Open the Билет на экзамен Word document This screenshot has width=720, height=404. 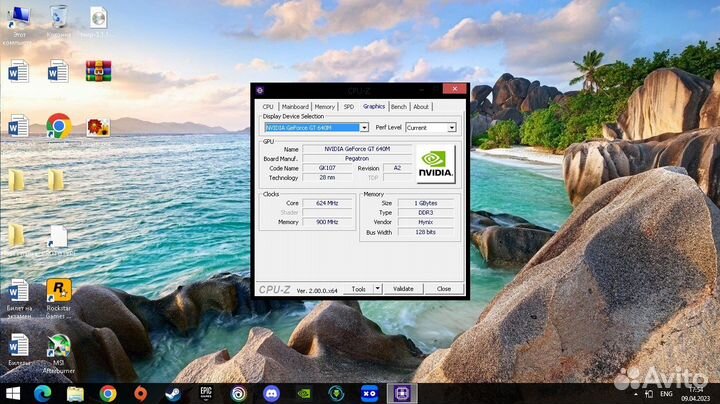[19, 298]
